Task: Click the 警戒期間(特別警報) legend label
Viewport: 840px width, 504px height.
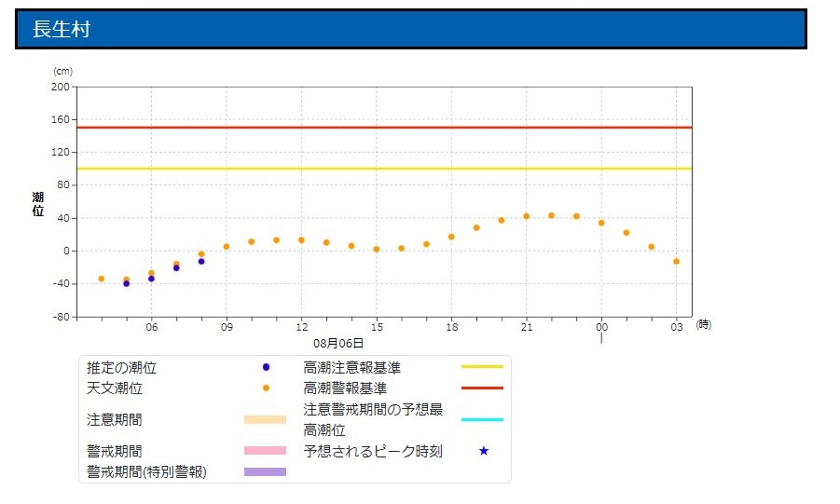Action: [x=146, y=472]
